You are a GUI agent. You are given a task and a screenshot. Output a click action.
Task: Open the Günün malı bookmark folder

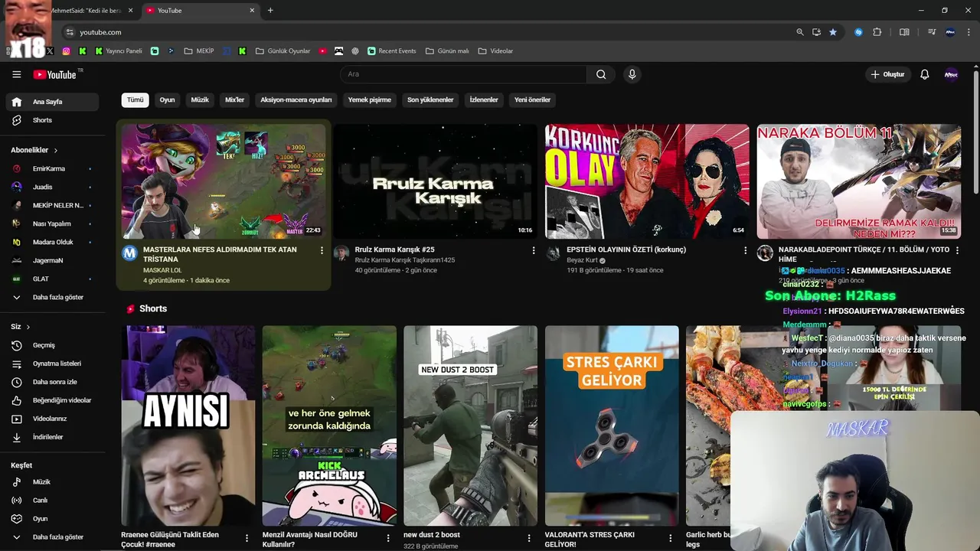446,51
